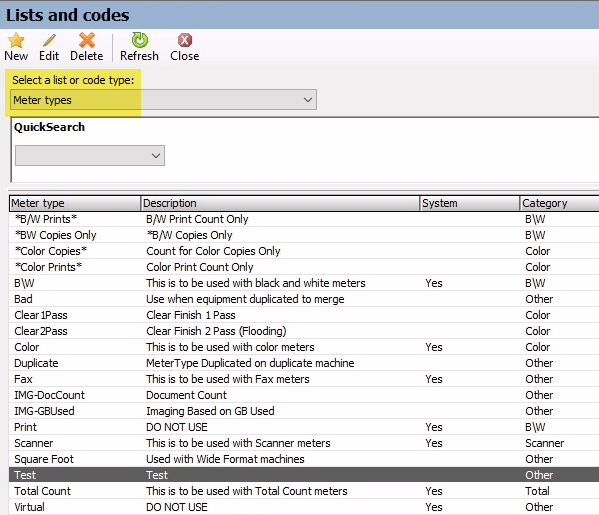Select the *Color Copies* row
This screenshot has height=515, width=599.
304,251
